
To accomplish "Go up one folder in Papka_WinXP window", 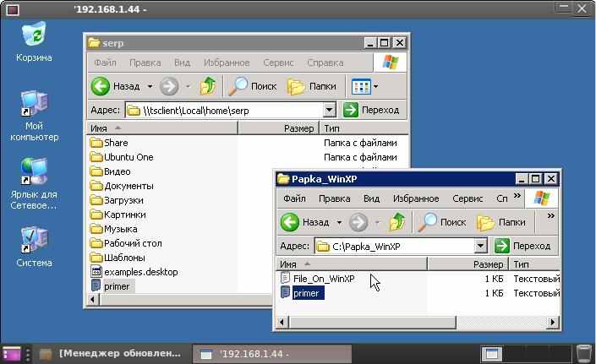I will (x=397, y=221).
